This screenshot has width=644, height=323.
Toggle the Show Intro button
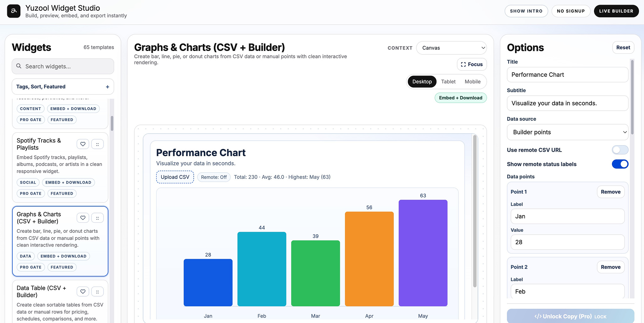click(x=526, y=11)
